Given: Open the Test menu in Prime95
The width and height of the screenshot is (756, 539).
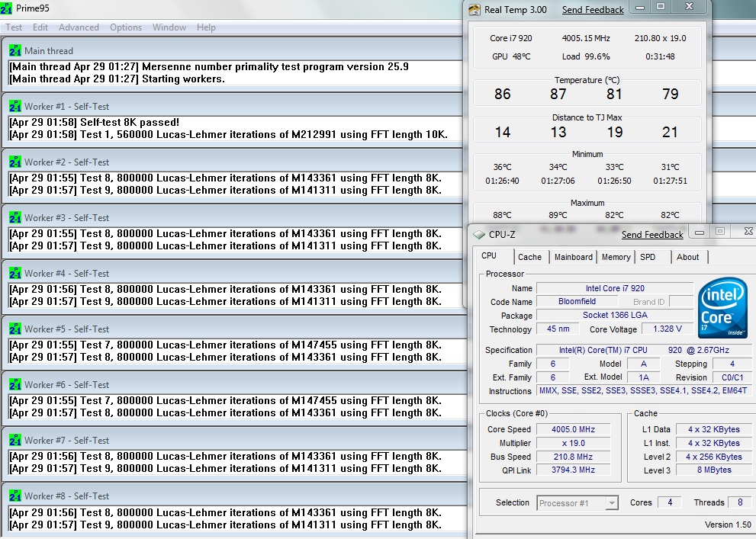Looking at the screenshot, I should click(x=14, y=27).
